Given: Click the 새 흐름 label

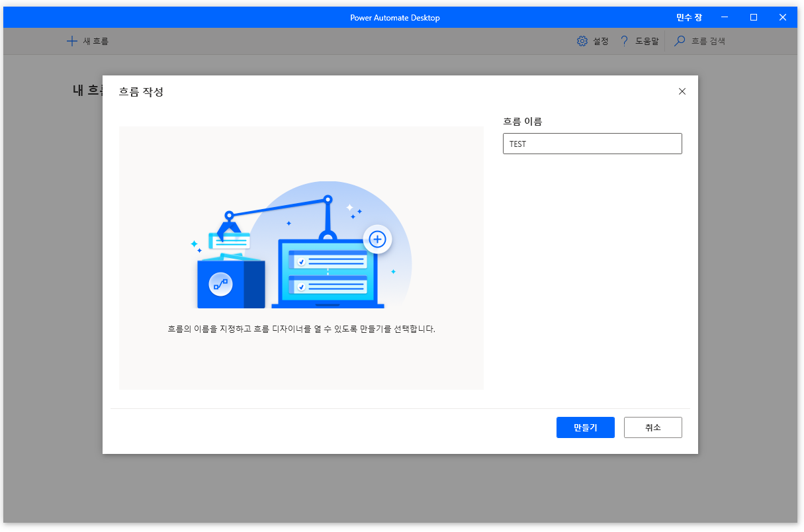Looking at the screenshot, I should point(96,41).
